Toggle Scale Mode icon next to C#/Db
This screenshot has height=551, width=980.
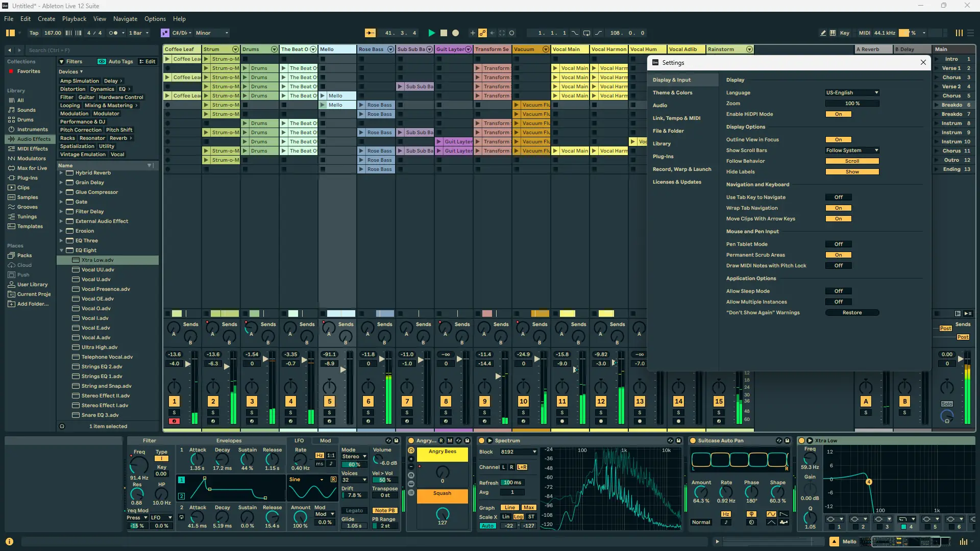[165, 33]
